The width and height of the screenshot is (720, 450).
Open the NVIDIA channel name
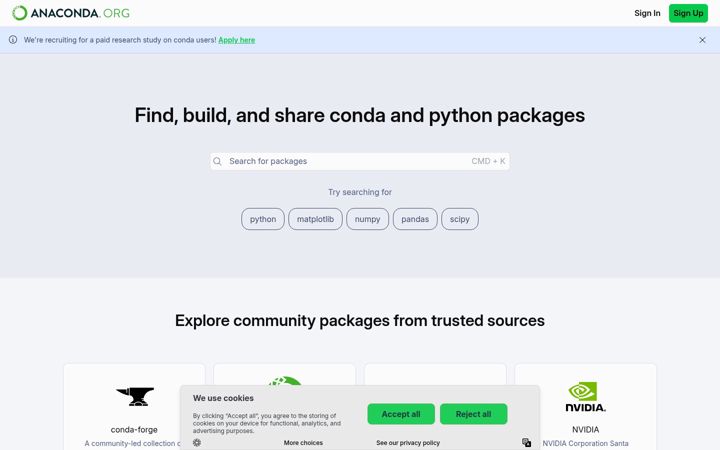tap(585, 430)
